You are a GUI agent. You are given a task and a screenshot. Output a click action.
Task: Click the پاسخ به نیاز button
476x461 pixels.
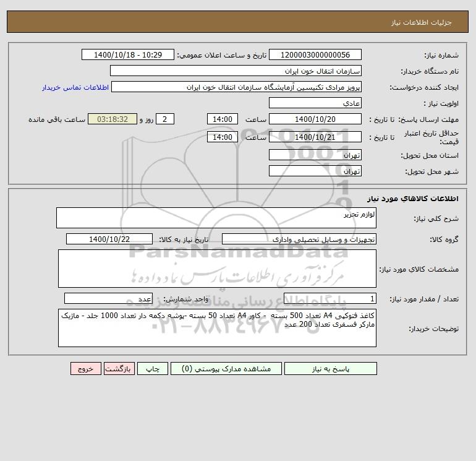(331, 369)
